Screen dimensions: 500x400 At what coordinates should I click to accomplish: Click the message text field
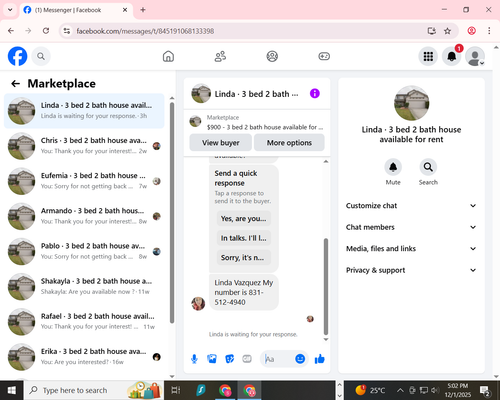click(x=278, y=359)
